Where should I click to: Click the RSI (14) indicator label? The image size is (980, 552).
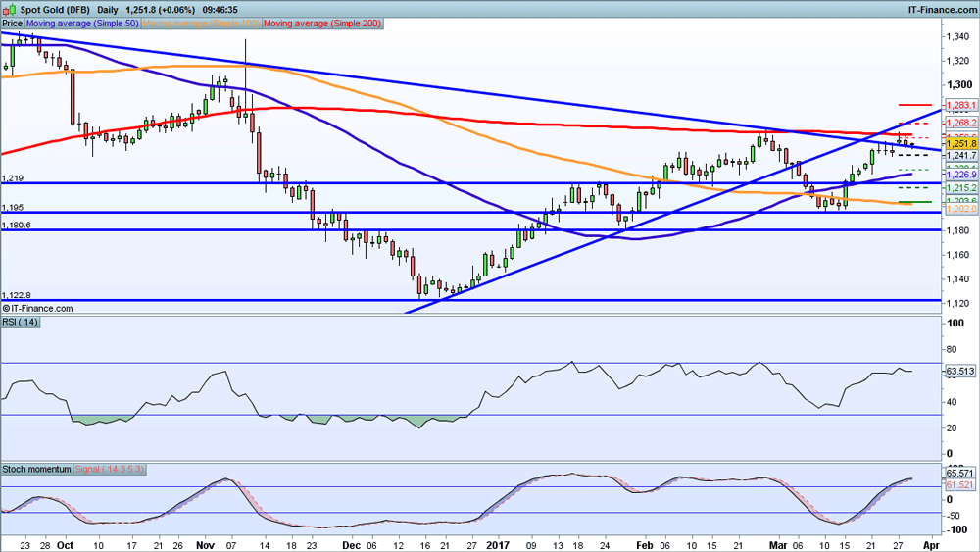coord(20,322)
